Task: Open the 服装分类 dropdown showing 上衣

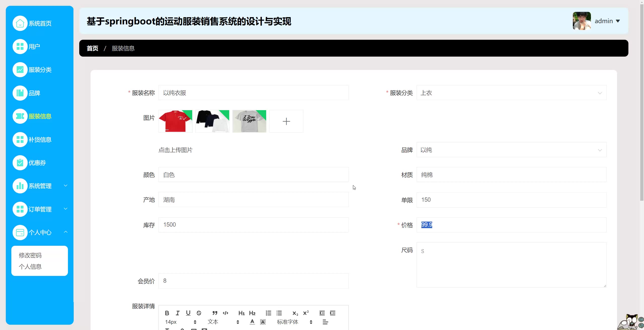Action: (x=511, y=93)
